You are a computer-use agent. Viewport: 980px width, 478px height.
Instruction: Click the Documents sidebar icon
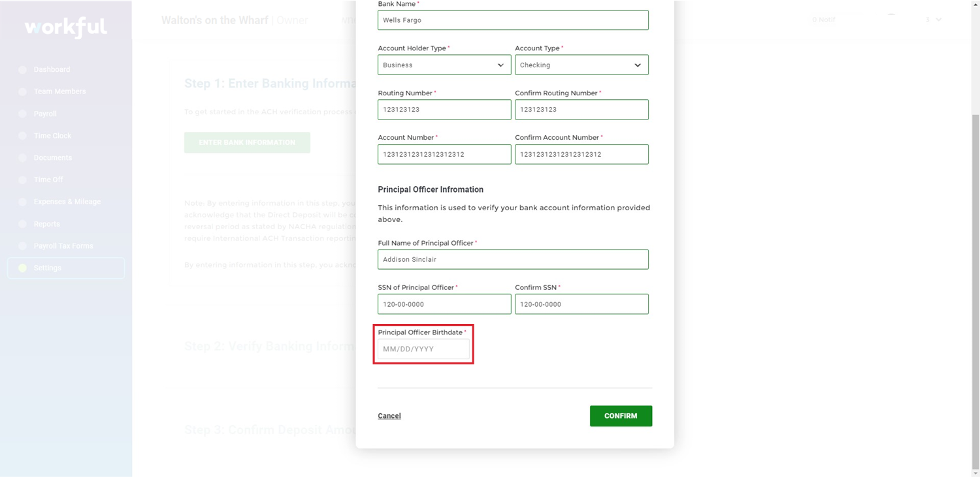[x=22, y=157]
